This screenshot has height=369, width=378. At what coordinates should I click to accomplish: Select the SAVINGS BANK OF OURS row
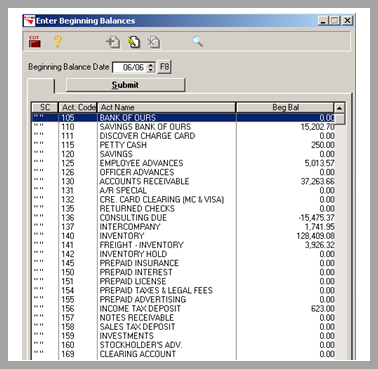(x=183, y=127)
